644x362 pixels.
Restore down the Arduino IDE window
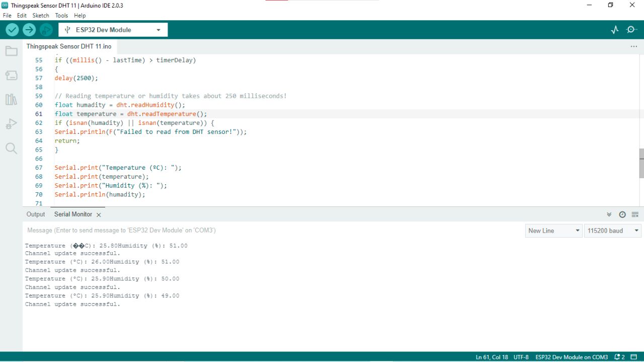611,5
